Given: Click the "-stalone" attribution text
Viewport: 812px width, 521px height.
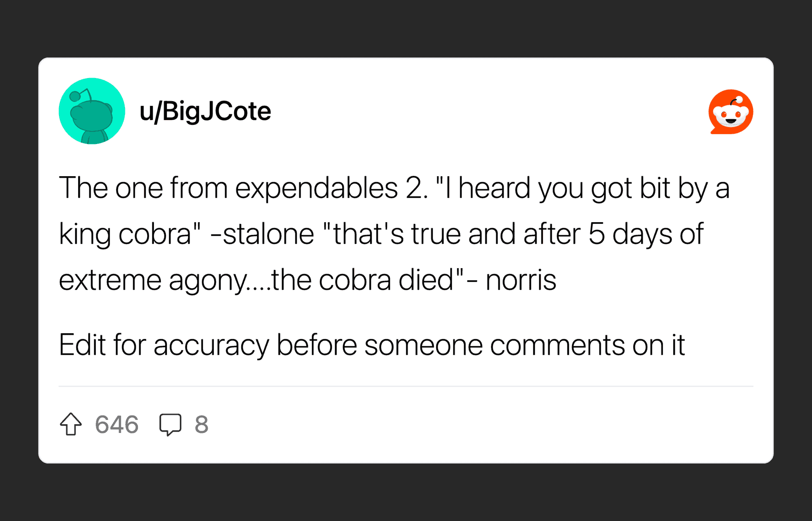Looking at the screenshot, I should point(262,234).
